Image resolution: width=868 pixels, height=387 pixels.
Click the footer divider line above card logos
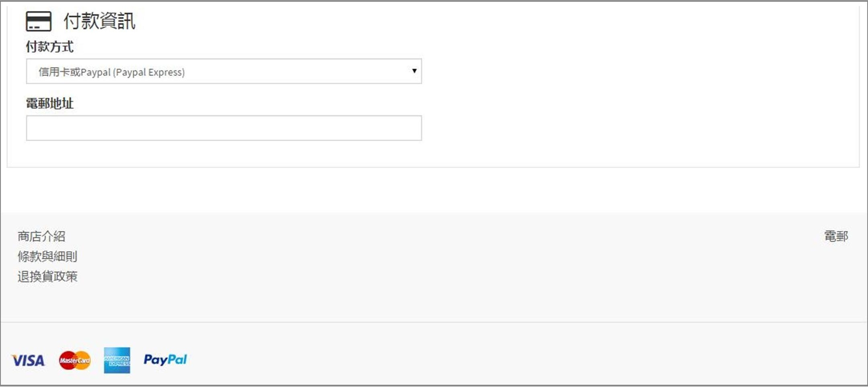(434, 322)
